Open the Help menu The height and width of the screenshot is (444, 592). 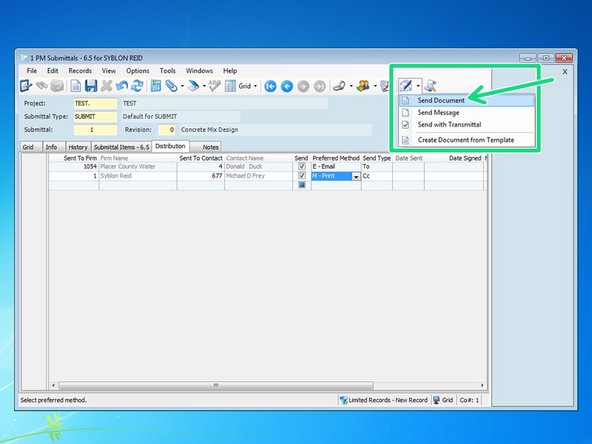point(230,71)
